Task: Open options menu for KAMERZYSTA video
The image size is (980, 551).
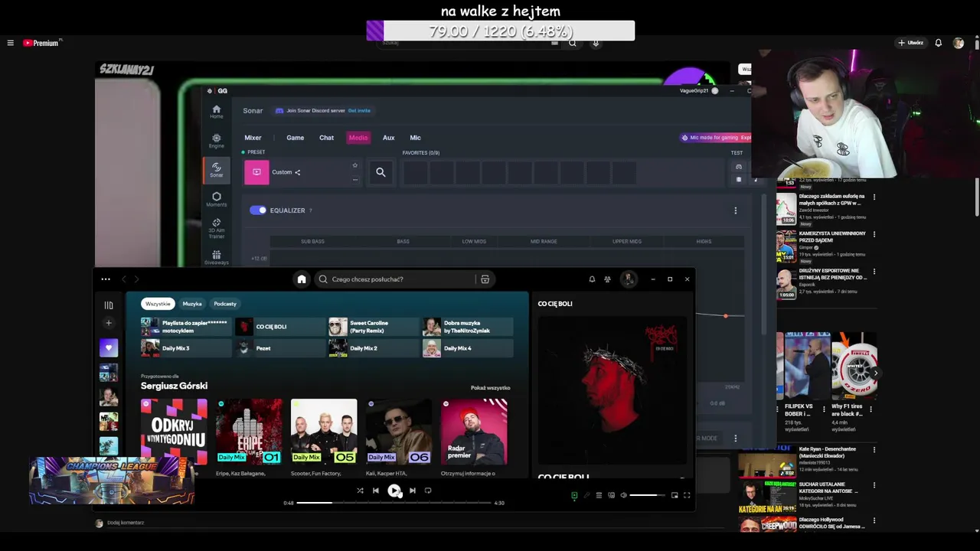Action: pos(874,234)
